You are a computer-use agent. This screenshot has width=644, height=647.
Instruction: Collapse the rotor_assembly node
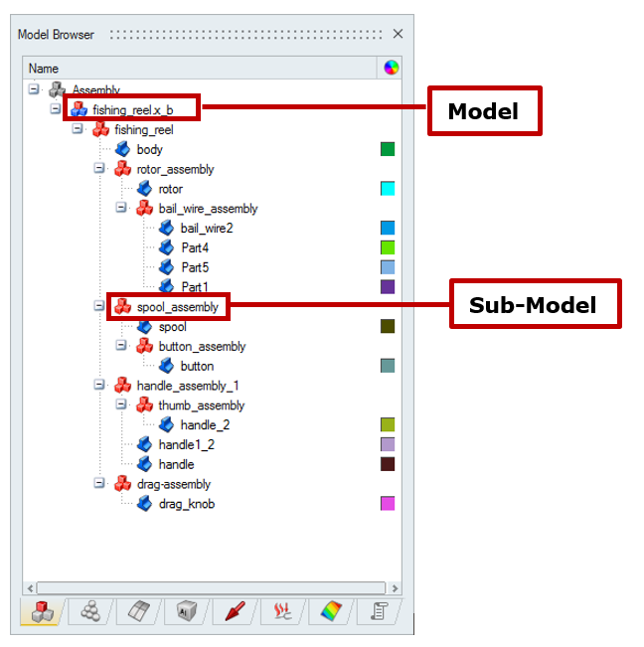99,169
